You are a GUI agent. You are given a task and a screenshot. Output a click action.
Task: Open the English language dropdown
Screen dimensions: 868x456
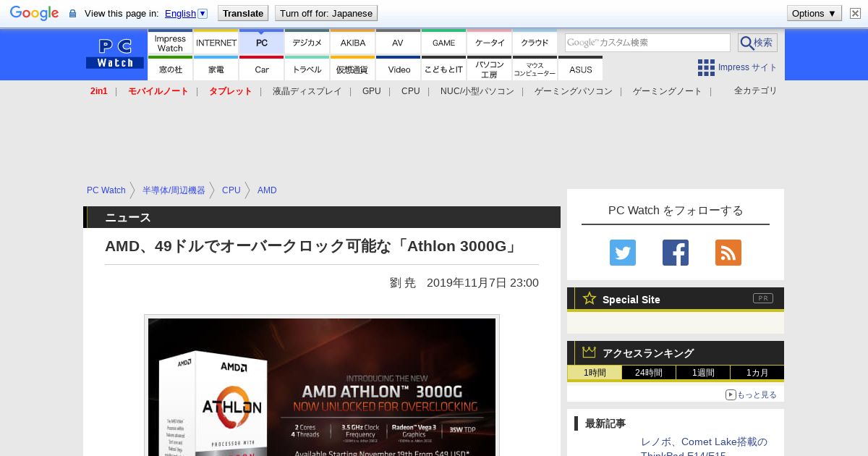186,13
